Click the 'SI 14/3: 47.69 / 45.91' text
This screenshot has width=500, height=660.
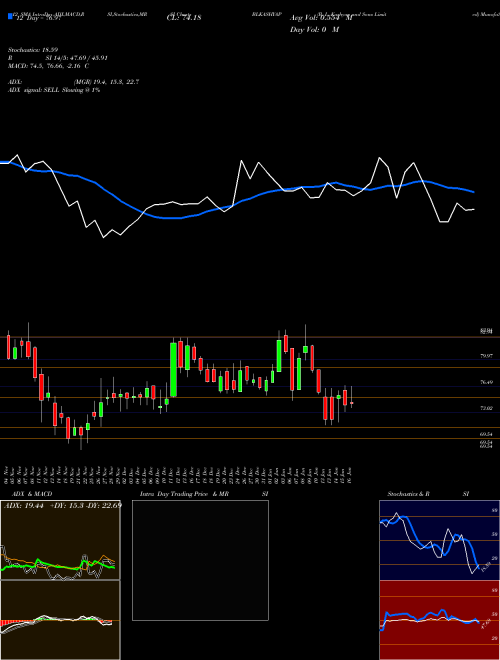(77, 58)
